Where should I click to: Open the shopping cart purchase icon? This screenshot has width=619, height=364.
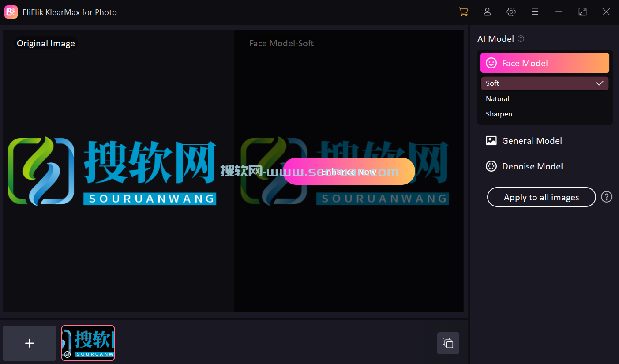click(463, 12)
